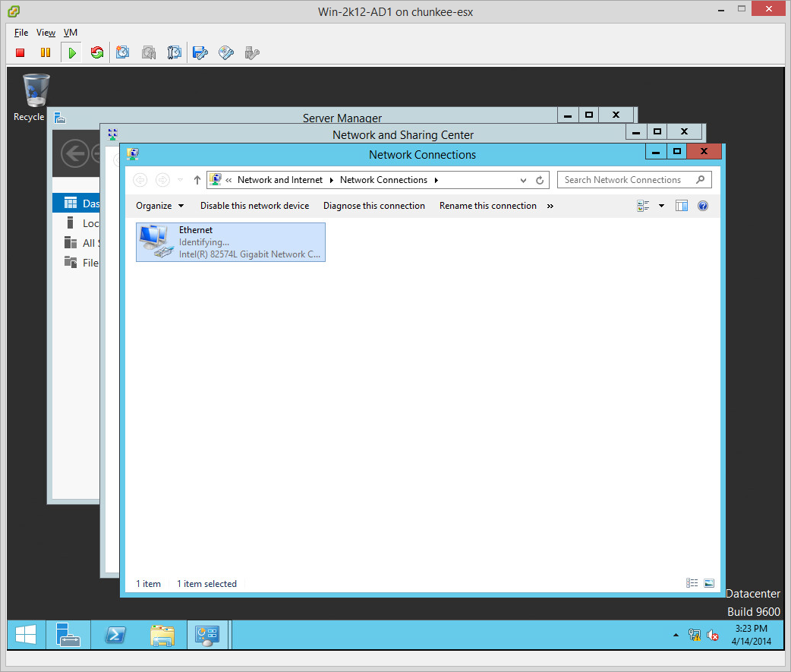Click Disable this network device
The height and width of the screenshot is (672, 791).
coord(254,206)
